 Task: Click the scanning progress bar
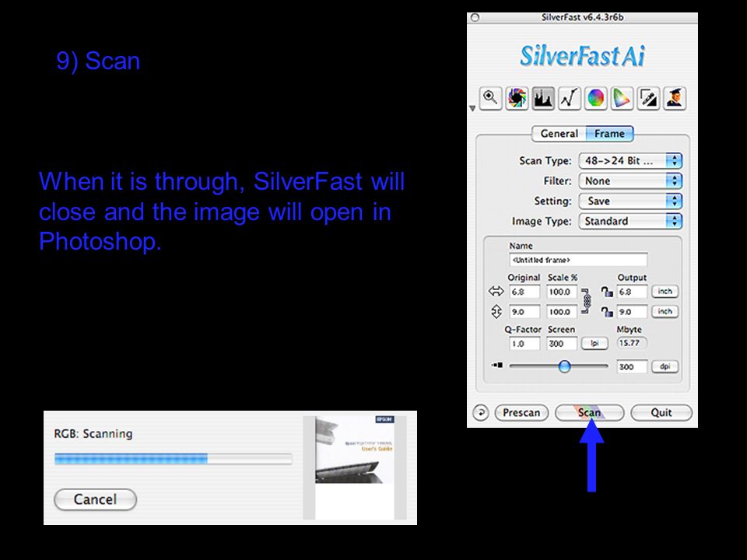click(173, 459)
